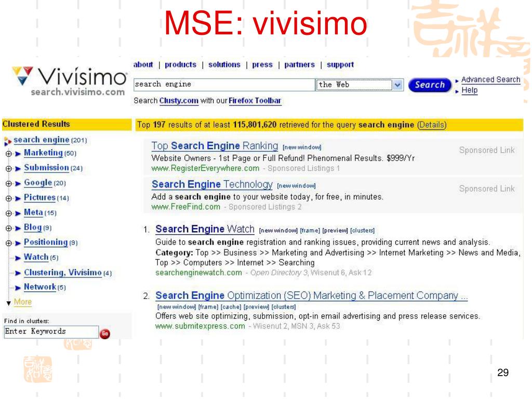Open the Search Engine Watch result

205,229
